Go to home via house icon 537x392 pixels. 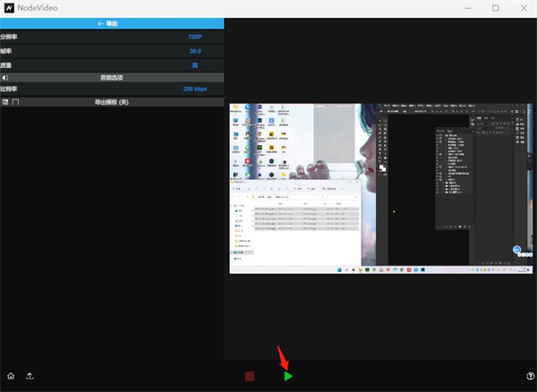click(x=11, y=377)
